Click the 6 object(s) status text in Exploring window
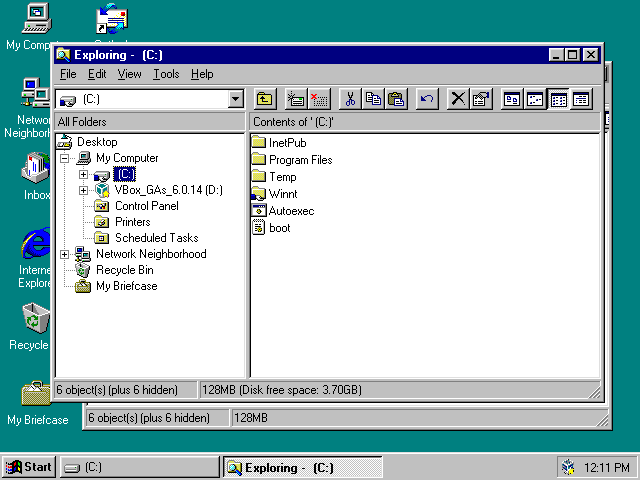640x480 pixels. coord(117,390)
